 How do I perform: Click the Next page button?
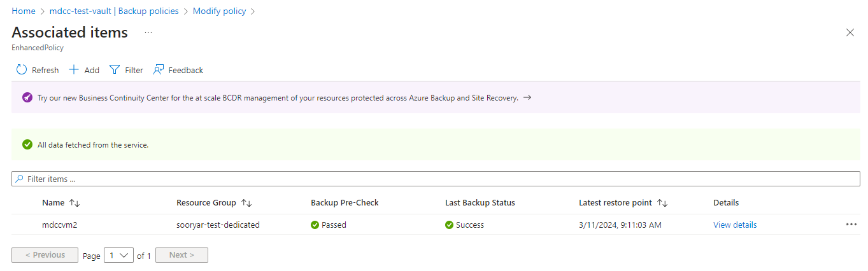(x=181, y=255)
